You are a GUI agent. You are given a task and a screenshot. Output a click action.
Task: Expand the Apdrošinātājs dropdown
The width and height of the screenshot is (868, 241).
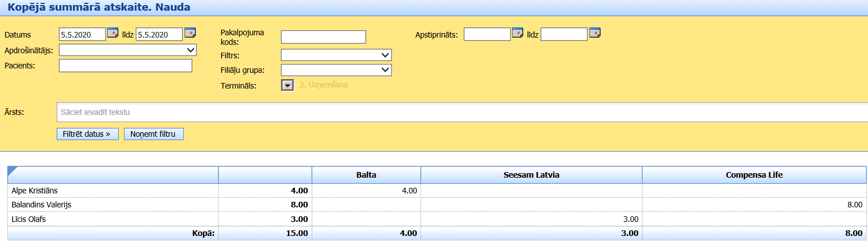[128, 50]
